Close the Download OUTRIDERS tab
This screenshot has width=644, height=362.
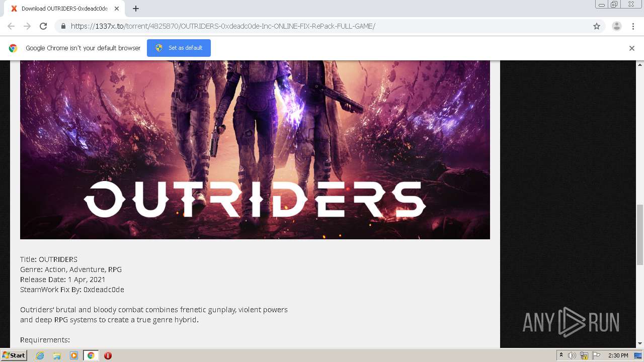click(116, 9)
